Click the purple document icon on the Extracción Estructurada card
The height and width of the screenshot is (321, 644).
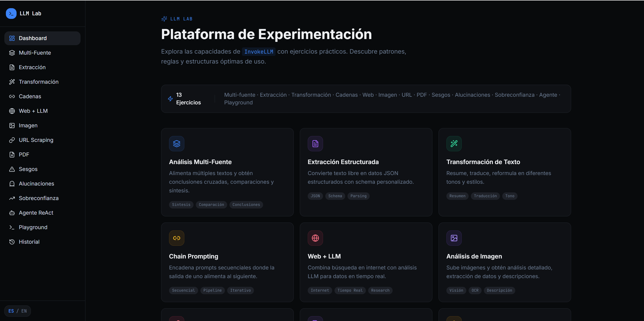click(x=315, y=144)
